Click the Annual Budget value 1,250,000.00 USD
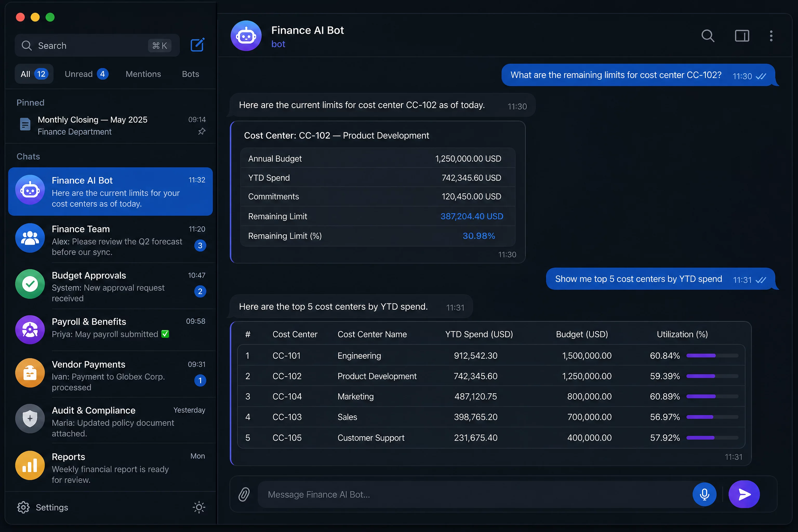 [468, 158]
